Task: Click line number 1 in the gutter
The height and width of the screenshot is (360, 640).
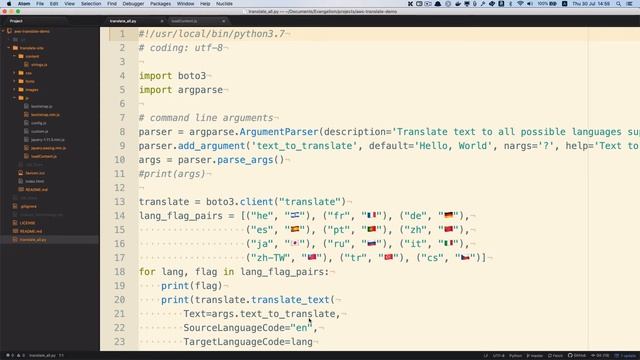Action: coord(122,34)
